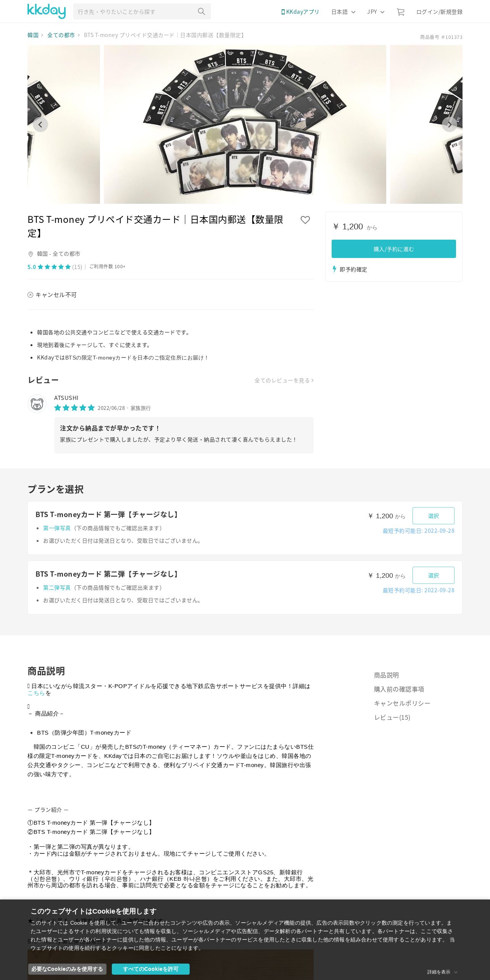Accept only necessary cookies button
Viewport: 490px width, 980px height.
(67, 969)
